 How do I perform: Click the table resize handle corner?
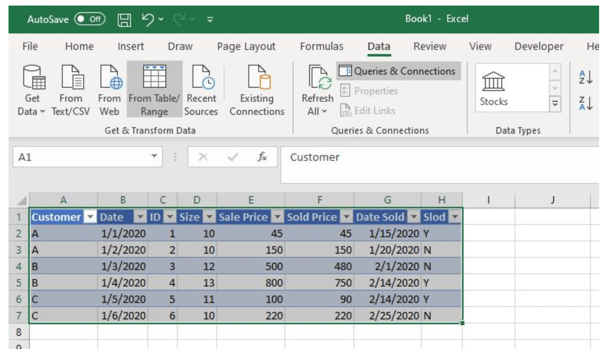[x=462, y=323]
